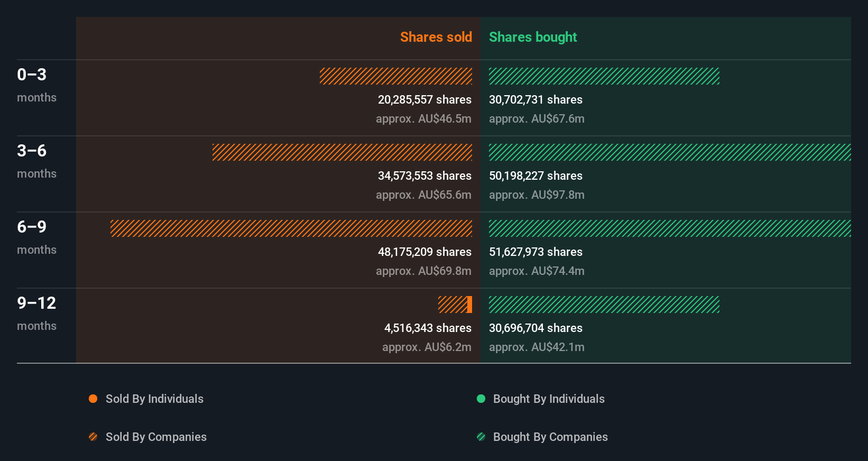Click the approx. AU$65.6m text
868x461 pixels.
click(x=423, y=195)
